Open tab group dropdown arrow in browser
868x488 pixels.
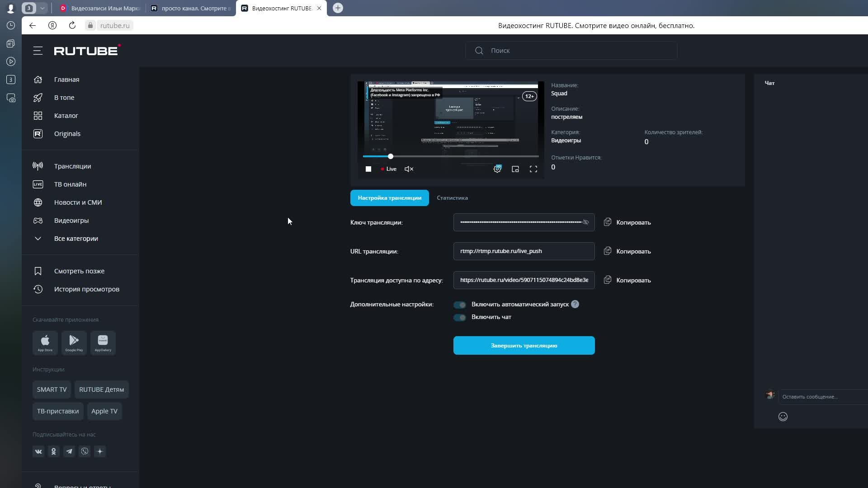tap(42, 8)
